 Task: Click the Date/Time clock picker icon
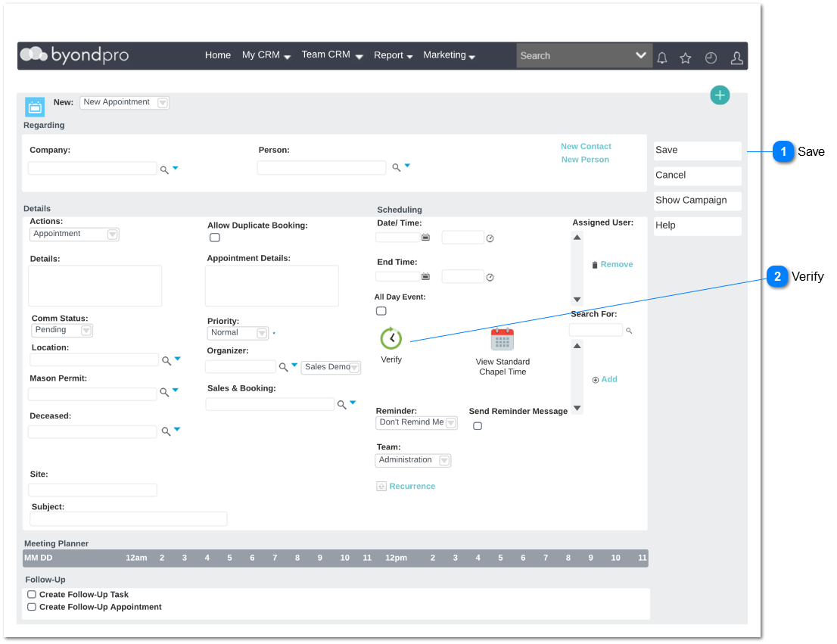coord(490,238)
